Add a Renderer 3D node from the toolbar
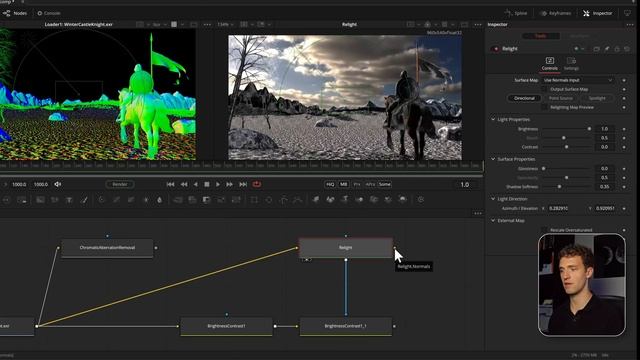Viewport: 640px width, 360px height. click(402, 199)
